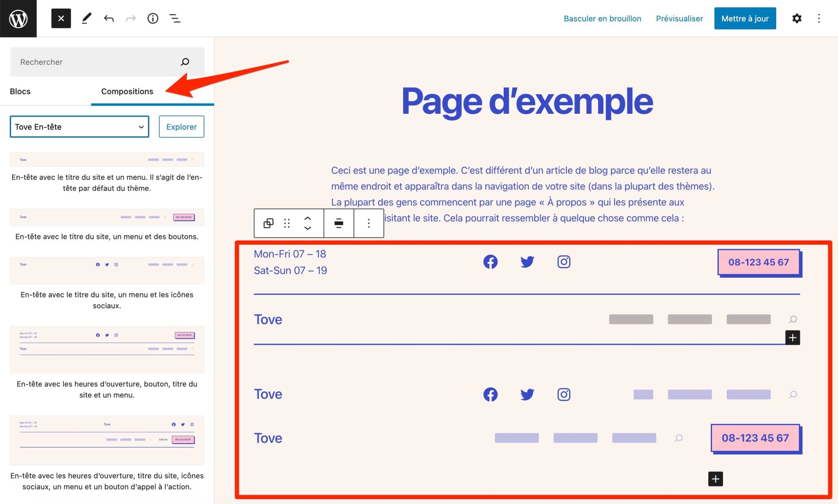Screen dimensions: 838x504
Task: Click Instagram icon in third Tove header
Action: click(x=564, y=394)
